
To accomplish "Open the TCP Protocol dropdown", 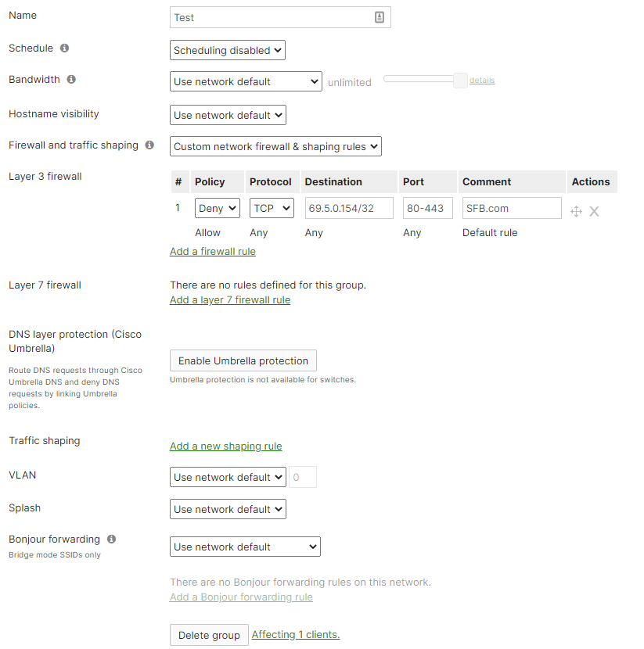I will [272, 209].
